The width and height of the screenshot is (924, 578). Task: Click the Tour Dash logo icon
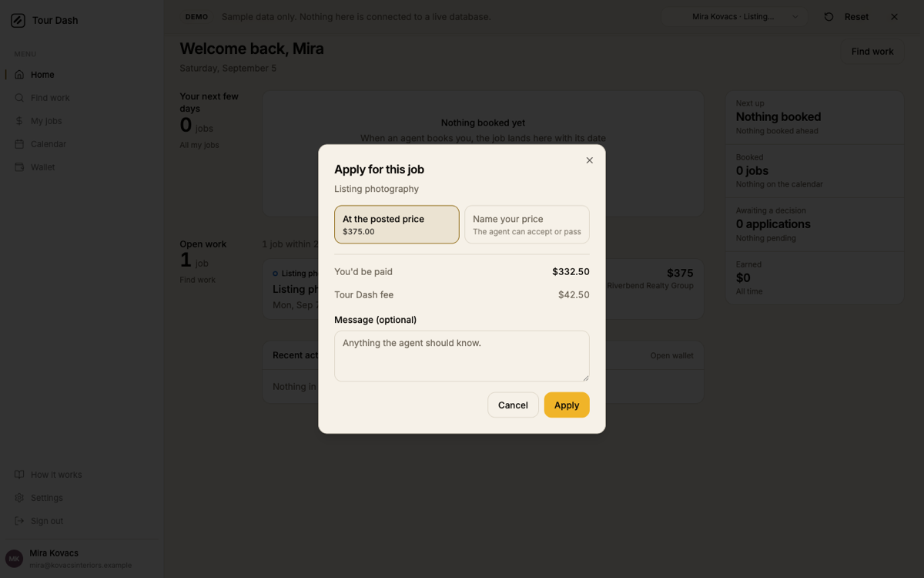coord(18,20)
